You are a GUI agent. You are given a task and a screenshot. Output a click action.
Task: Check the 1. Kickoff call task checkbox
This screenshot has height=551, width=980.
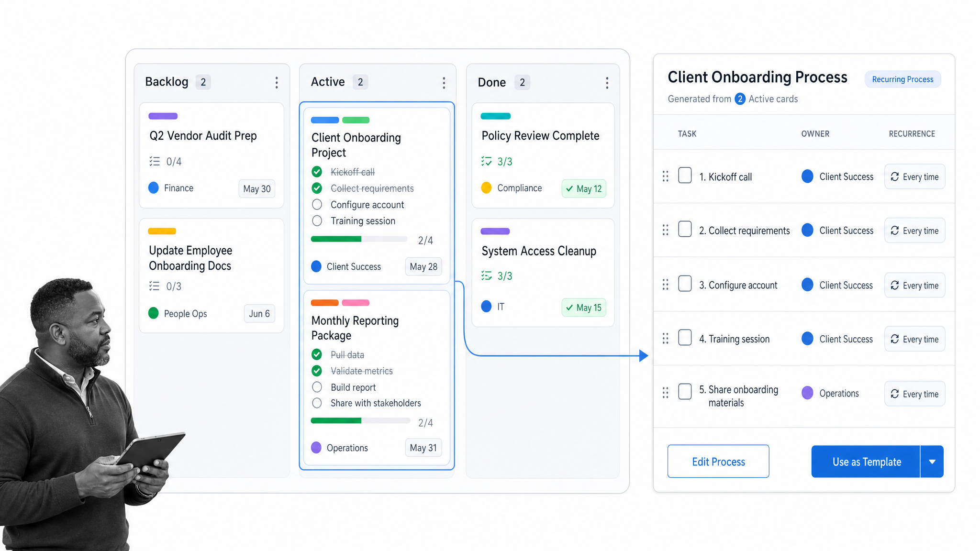(x=685, y=175)
